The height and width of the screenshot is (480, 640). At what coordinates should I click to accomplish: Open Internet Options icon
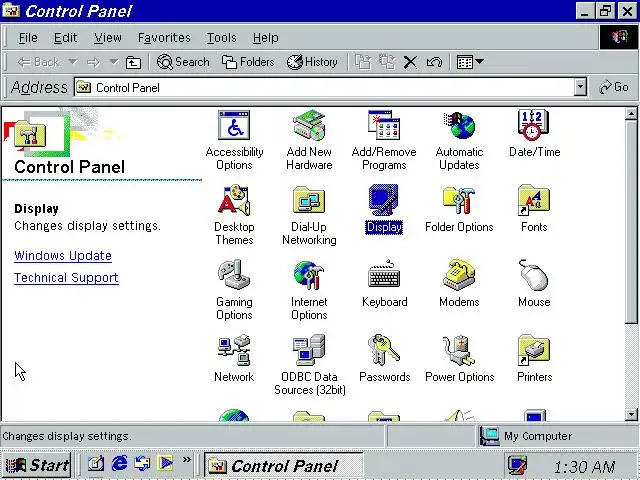tap(309, 290)
